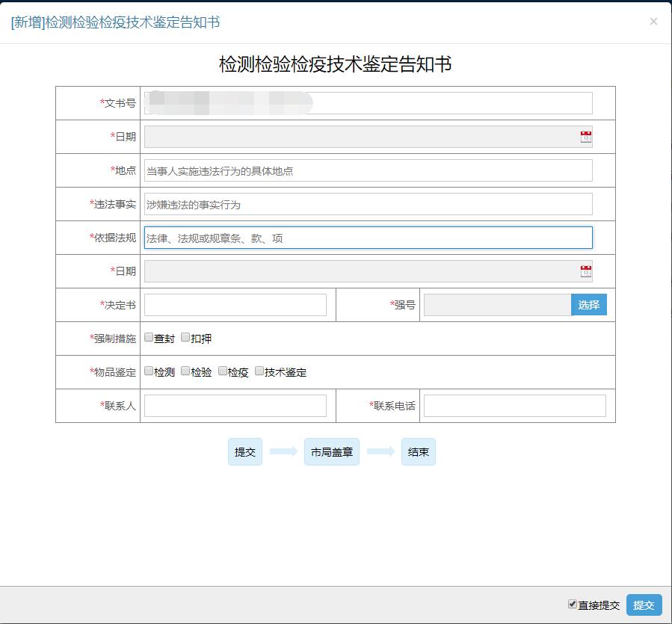
Task: Click the second 日期 date field
Action: point(369,271)
